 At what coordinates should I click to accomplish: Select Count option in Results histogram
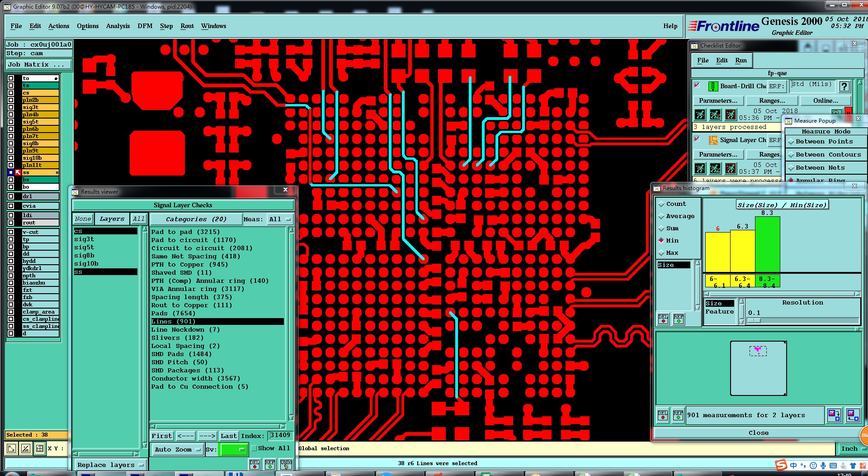point(672,204)
